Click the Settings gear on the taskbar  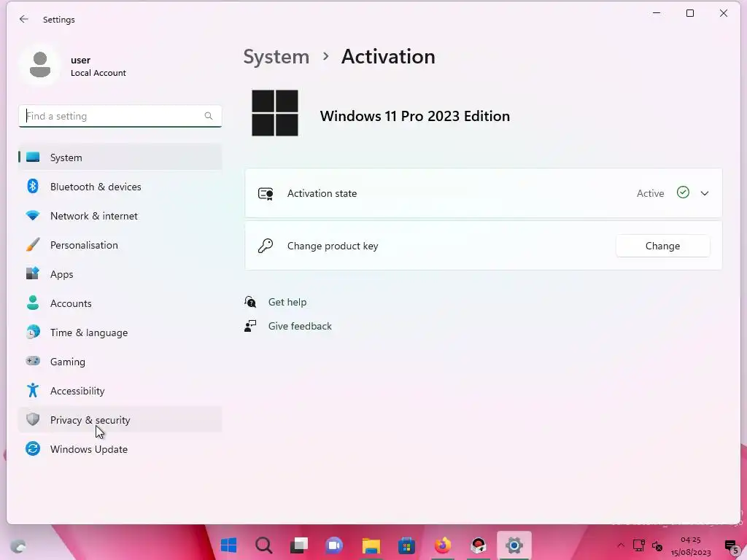pyautogui.click(x=514, y=545)
